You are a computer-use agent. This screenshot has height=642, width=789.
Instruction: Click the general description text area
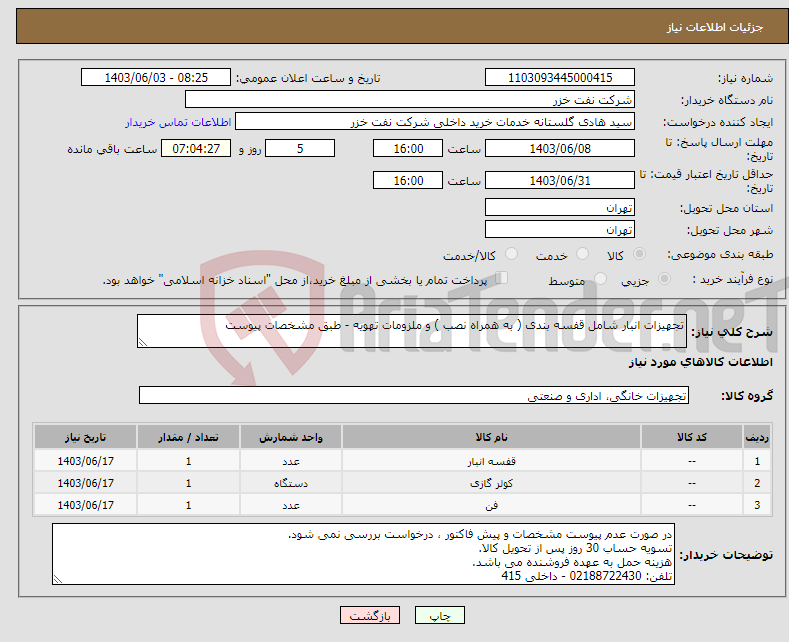(x=412, y=331)
